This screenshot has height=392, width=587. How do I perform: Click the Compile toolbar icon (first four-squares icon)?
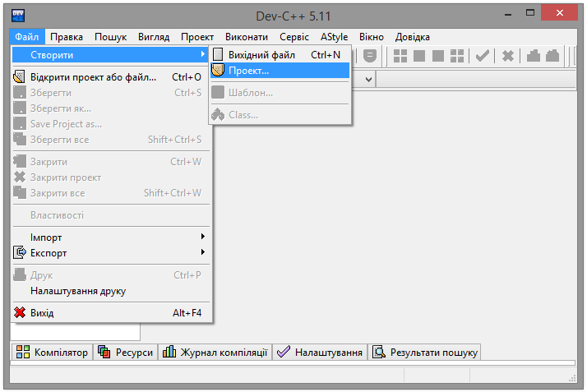pos(400,56)
